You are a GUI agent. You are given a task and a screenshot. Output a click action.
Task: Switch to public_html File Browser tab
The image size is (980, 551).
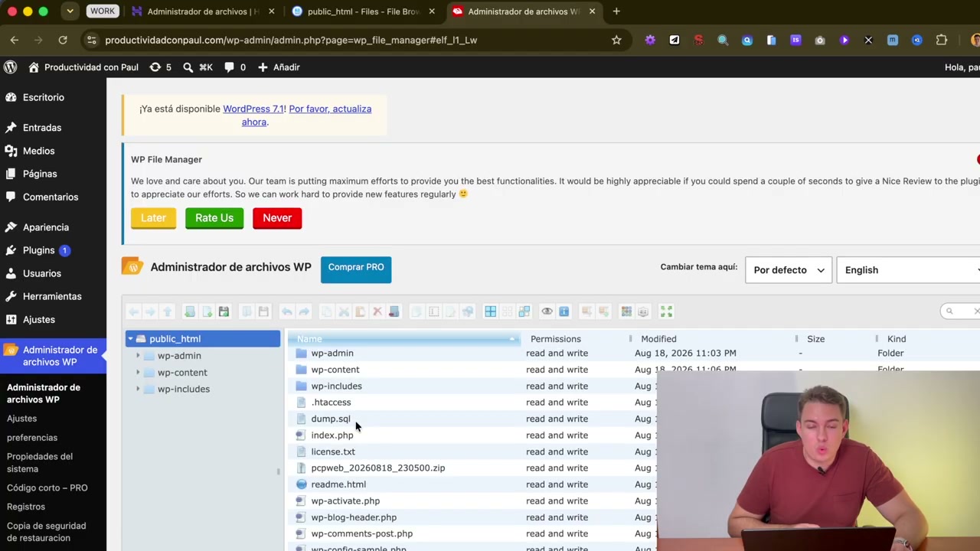pyautogui.click(x=362, y=11)
